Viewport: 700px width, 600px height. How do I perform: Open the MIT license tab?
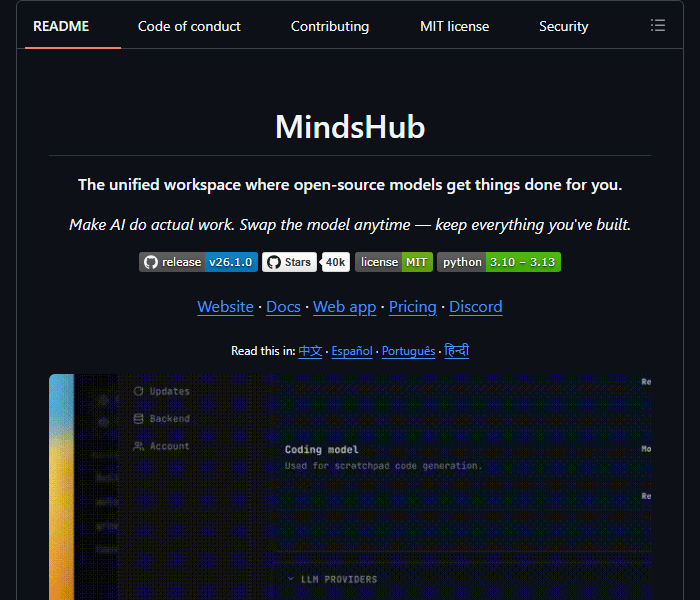pyautogui.click(x=454, y=26)
